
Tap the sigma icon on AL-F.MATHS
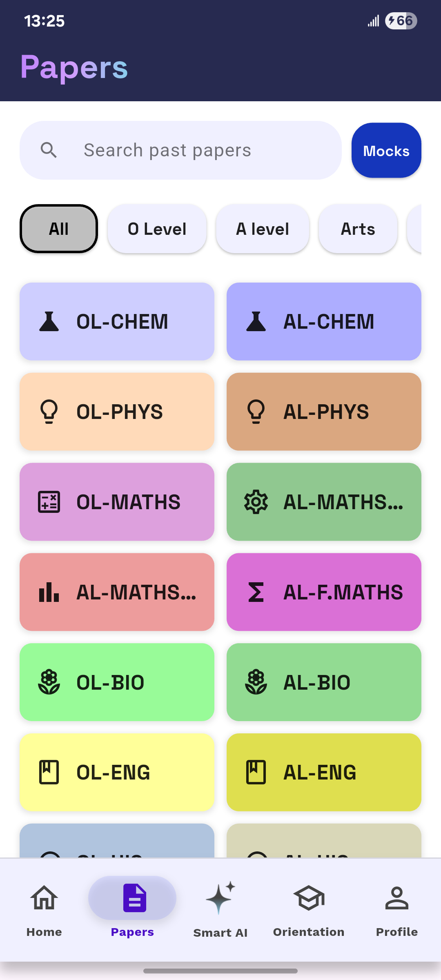click(256, 592)
